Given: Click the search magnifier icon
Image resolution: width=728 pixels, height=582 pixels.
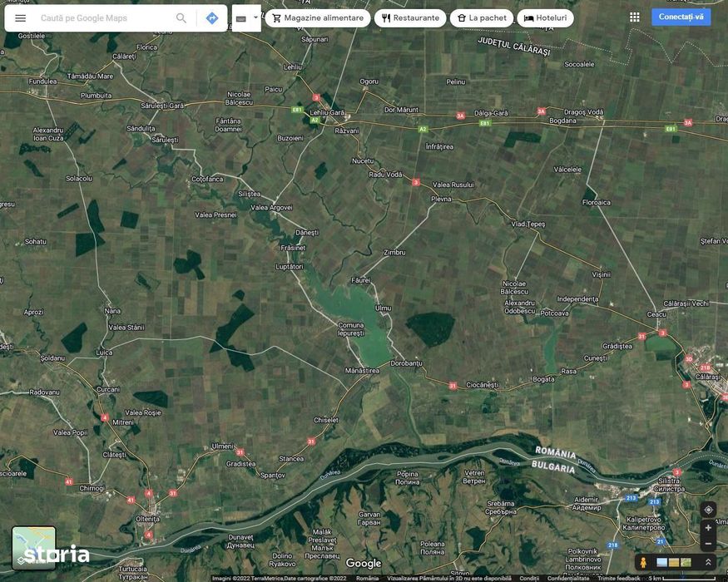Looking at the screenshot, I should click(x=181, y=18).
